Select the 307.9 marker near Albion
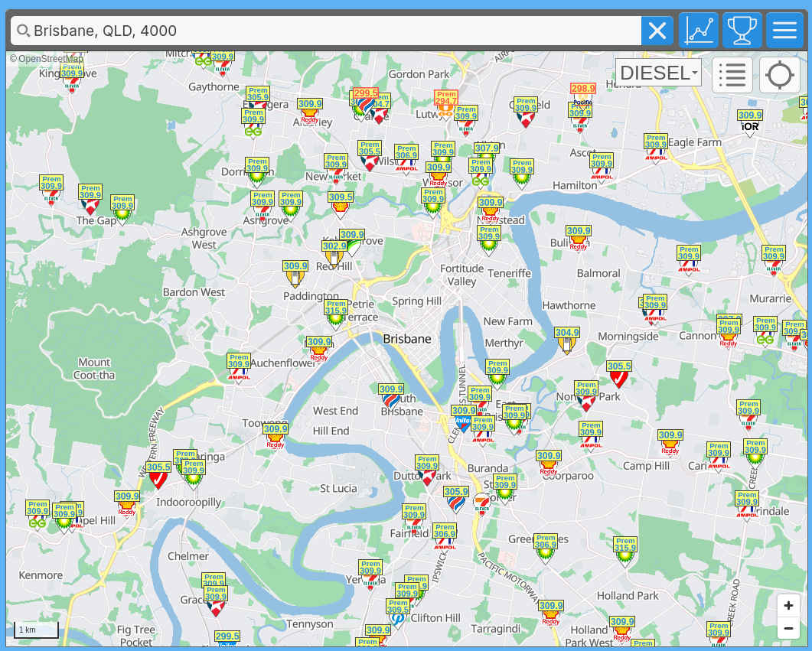 486,151
